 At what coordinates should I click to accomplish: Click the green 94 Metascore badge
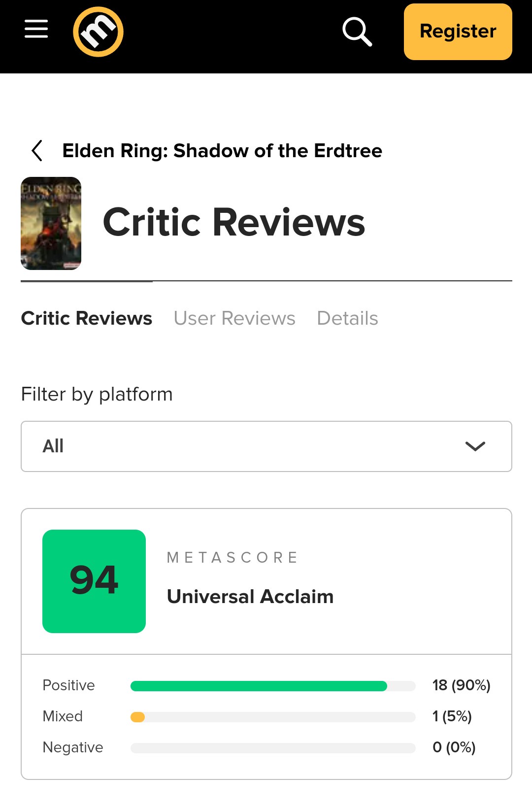pos(94,581)
